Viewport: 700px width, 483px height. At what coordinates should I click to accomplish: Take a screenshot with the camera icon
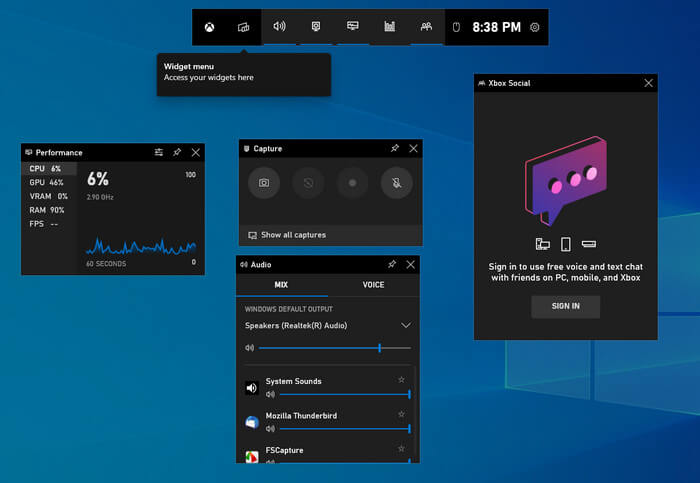point(264,183)
